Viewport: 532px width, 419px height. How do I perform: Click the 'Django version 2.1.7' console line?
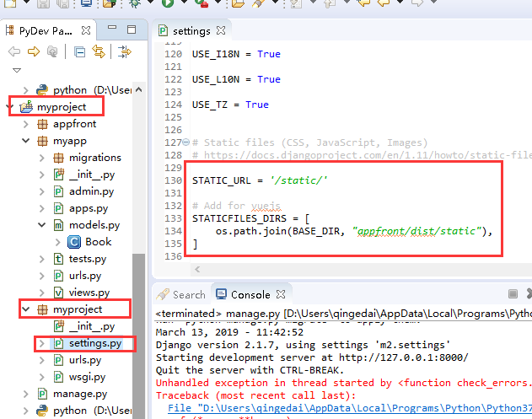point(303,345)
